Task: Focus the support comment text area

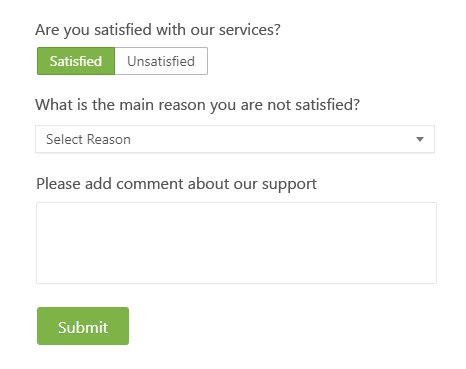Action: click(x=236, y=243)
